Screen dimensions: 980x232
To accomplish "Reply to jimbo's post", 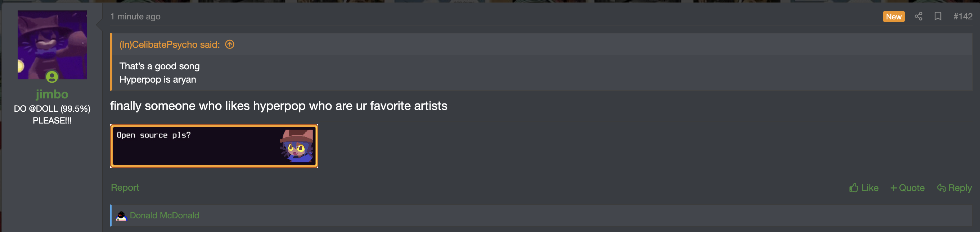I will 954,188.
